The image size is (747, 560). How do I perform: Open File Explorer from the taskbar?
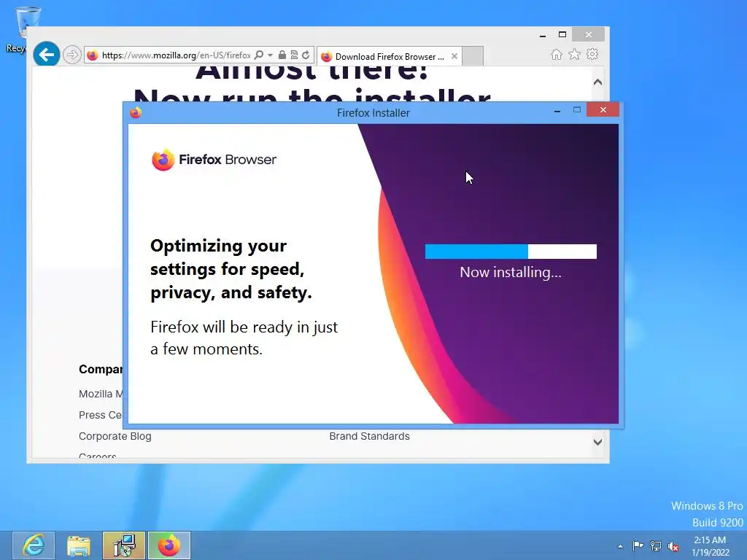click(x=79, y=545)
